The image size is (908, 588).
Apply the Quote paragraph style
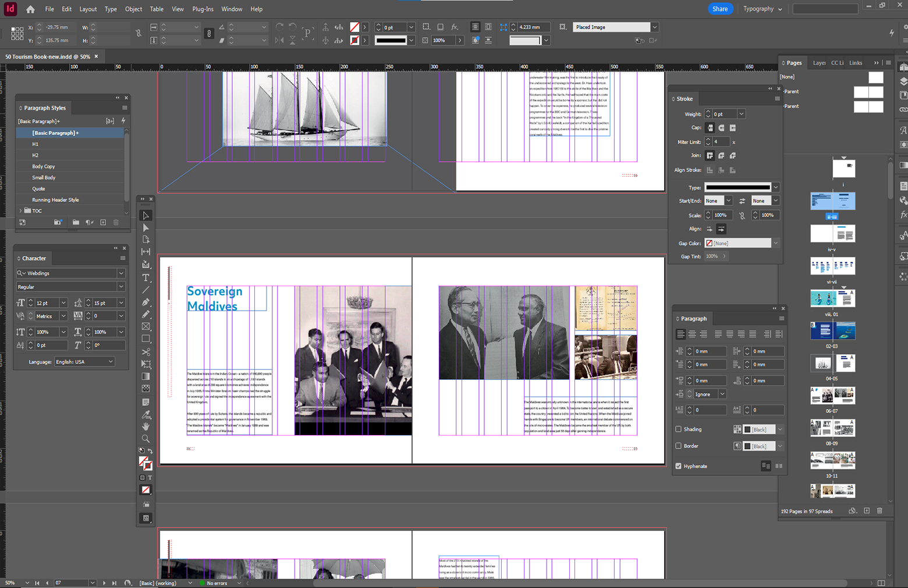click(x=70, y=189)
